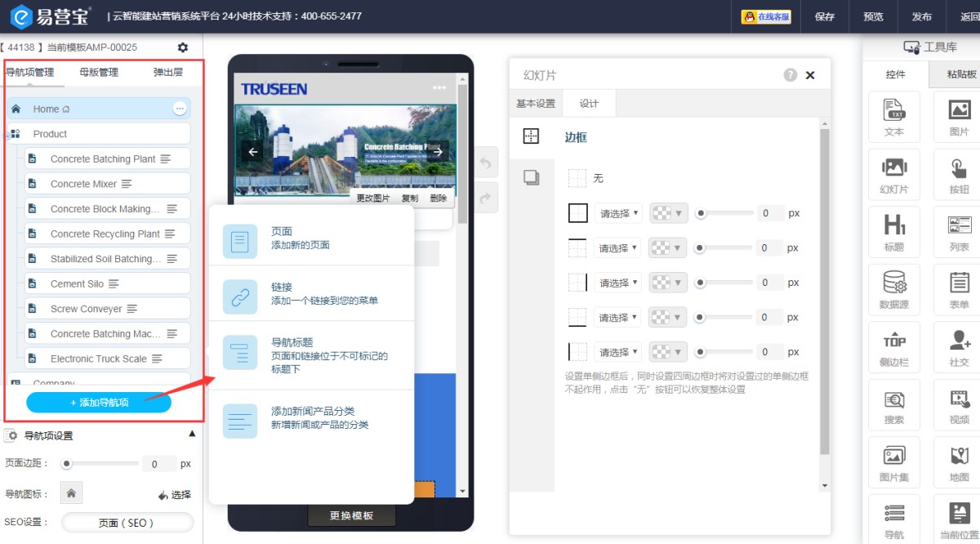This screenshot has height=544, width=980.
Task: Open the shadow settings section icon
Action: [531, 177]
